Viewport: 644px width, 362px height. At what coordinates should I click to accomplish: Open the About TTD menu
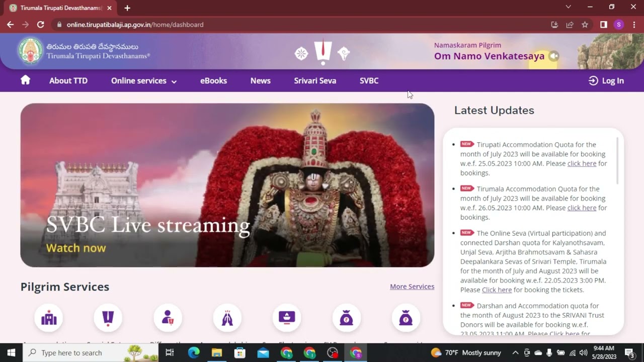[68, 80]
